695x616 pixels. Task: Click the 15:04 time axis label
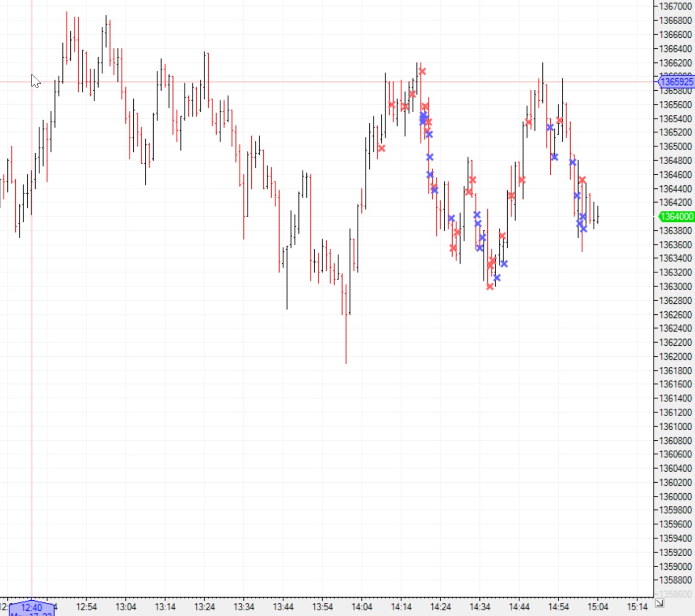pyautogui.click(x=598, y=607)
